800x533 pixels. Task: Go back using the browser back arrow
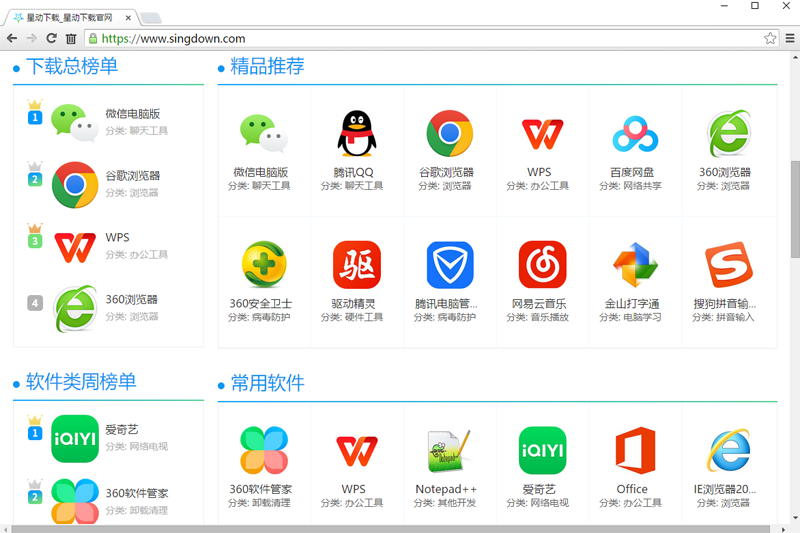(x=12, y=39)
